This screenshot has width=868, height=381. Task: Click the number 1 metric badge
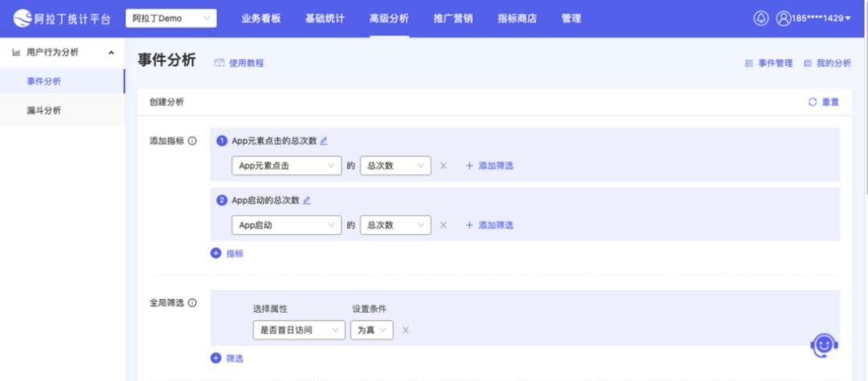coord(222,141)
